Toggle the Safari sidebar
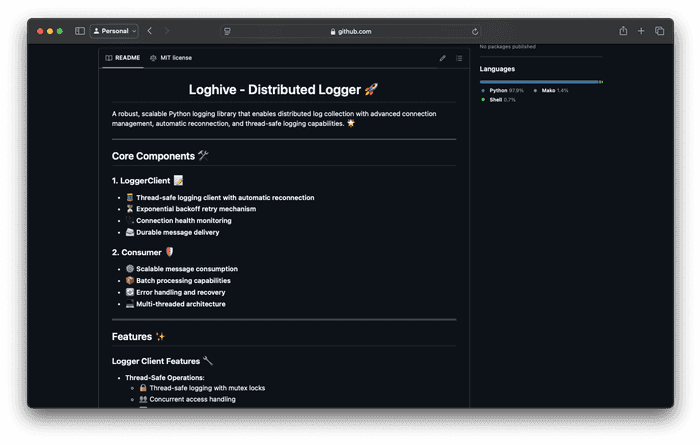 point(80,31)
